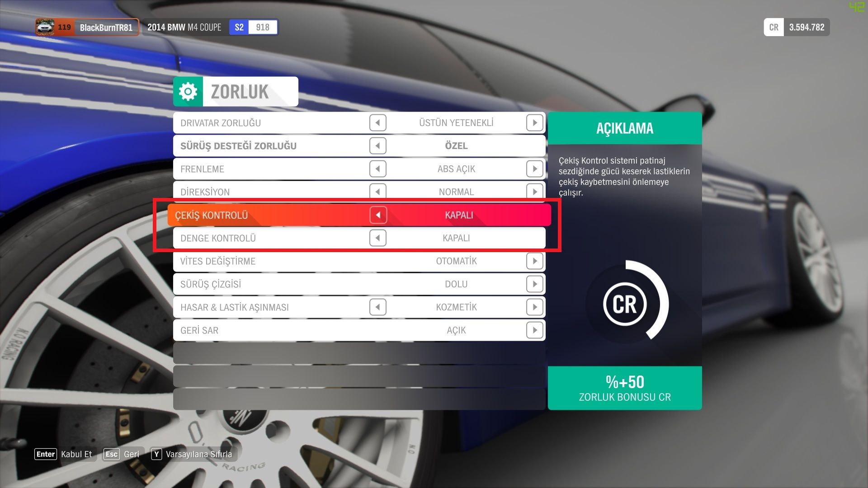
Task: Click right arrow beside Direksiyon Normal
Action: click(x=534, y=192)
